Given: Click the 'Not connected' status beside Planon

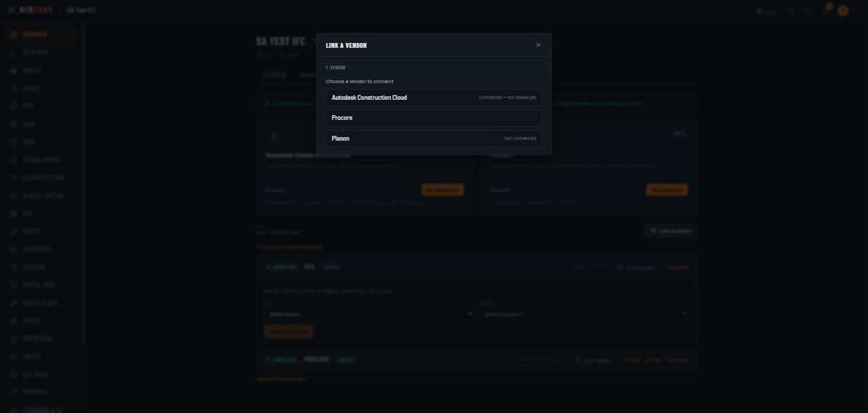Looking at the screenshot, I should (520, 139).
